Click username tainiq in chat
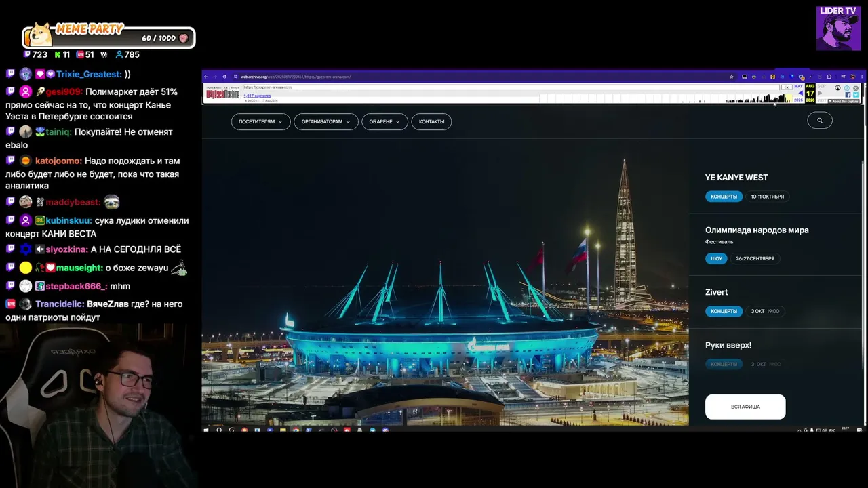The width and height of the screenshot is (868, 488). click(58, 132)
